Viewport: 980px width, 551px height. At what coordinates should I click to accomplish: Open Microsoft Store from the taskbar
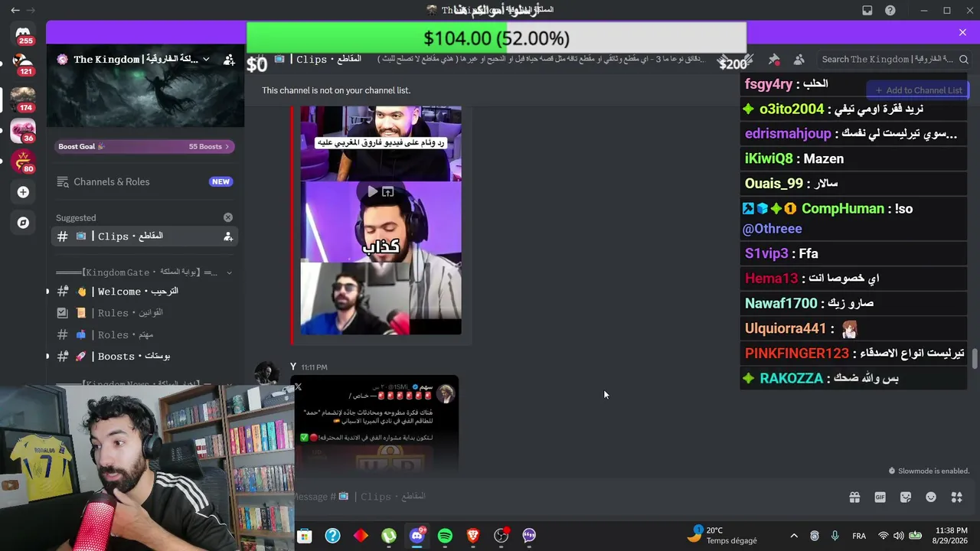[x=305, y=536]
